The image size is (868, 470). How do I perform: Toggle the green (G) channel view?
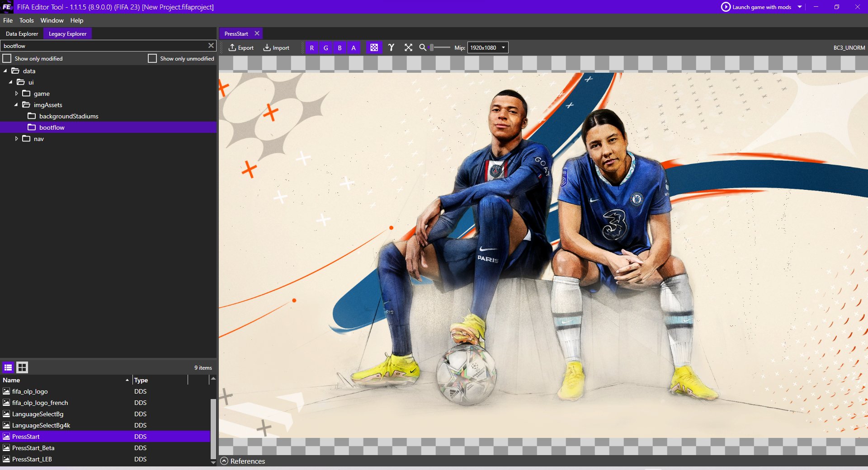click(x=325, y=47)
